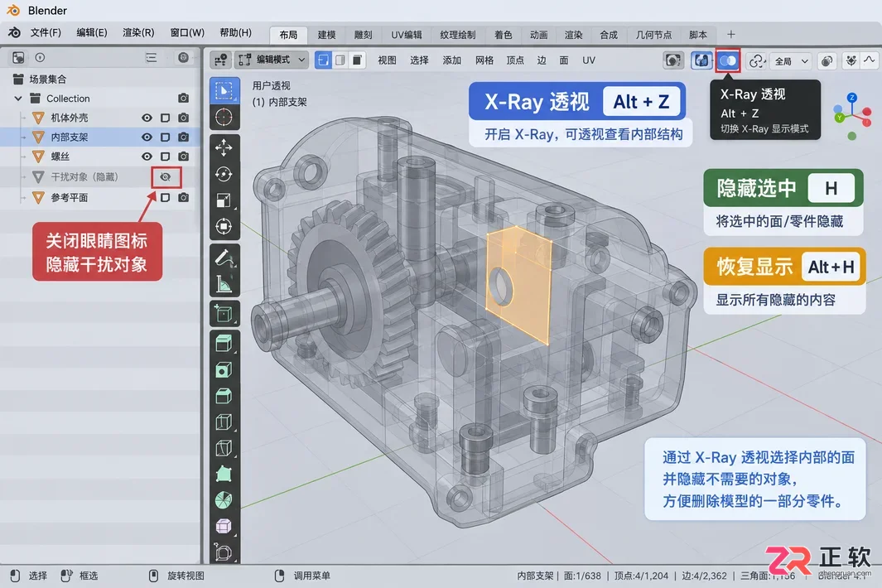Image resolution: width=882 pixels, height=588 pixels.
Task: Open the 文件(F) menu
Action: (46, 32)
